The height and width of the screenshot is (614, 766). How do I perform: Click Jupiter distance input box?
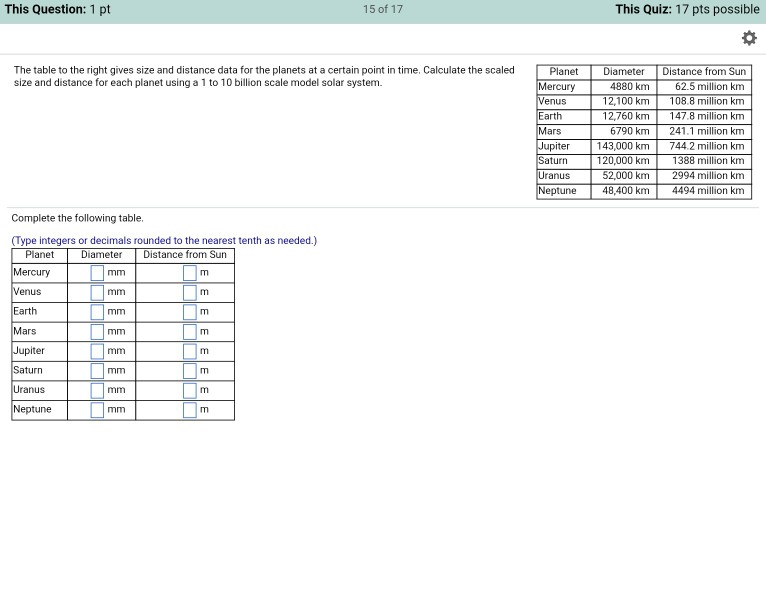tap(190, 351)
